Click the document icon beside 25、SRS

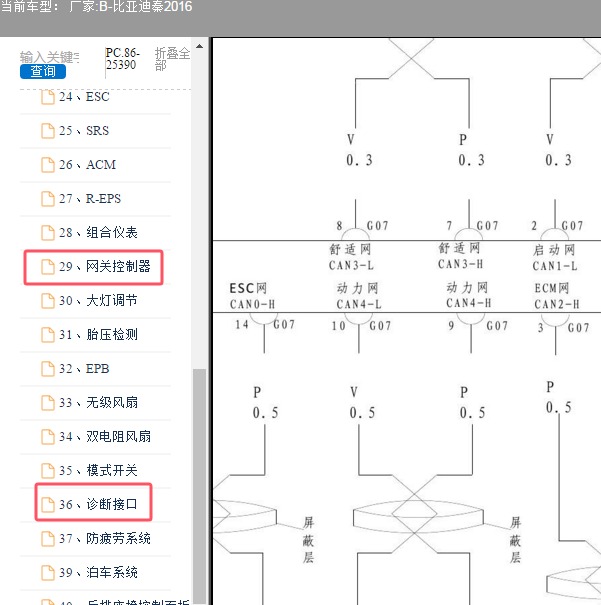point(48,131)
